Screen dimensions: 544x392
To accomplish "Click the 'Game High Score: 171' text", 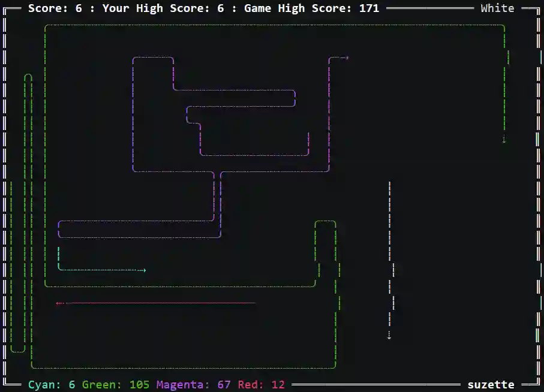I will (311, 8).
